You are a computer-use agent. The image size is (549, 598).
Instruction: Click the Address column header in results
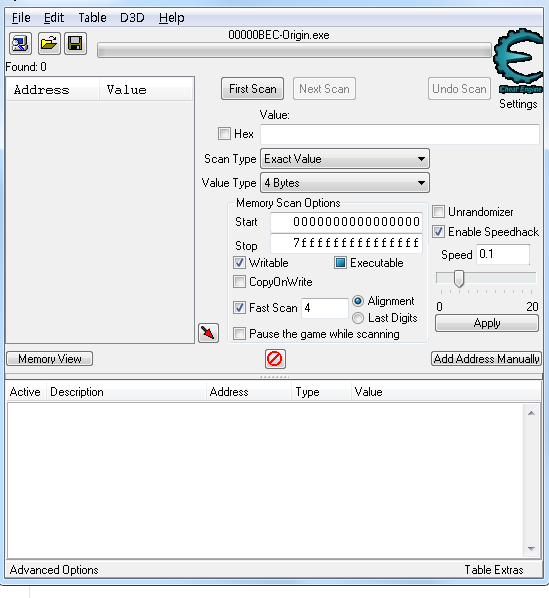[x=53, y=90]
